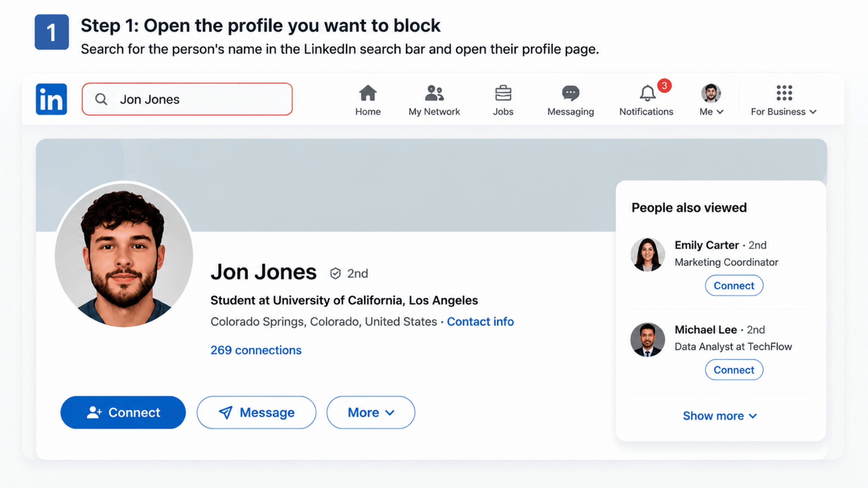
Task: Click the notification badge showing 3
Action: pyautogui.click(x=664, y=85)
